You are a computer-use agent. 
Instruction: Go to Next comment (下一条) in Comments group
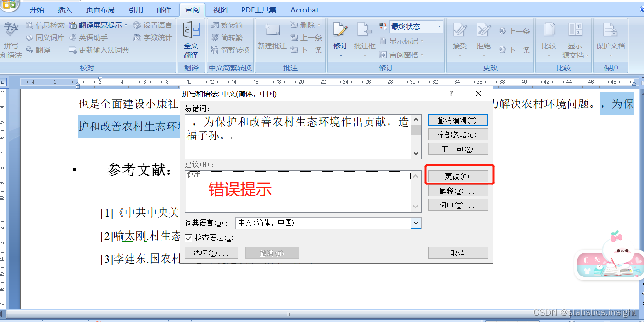coord(306,50)
